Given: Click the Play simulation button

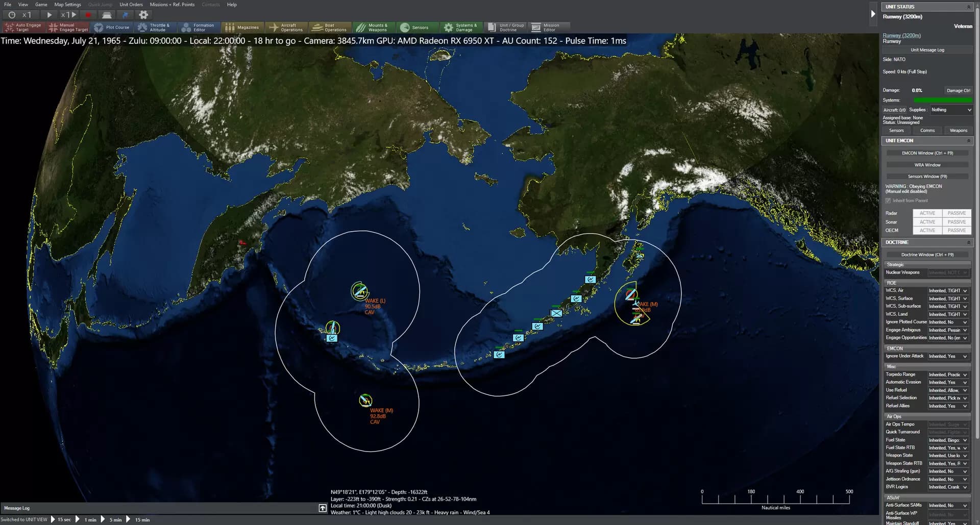Looking at the screenshot, I should click(x=49, y=15).
